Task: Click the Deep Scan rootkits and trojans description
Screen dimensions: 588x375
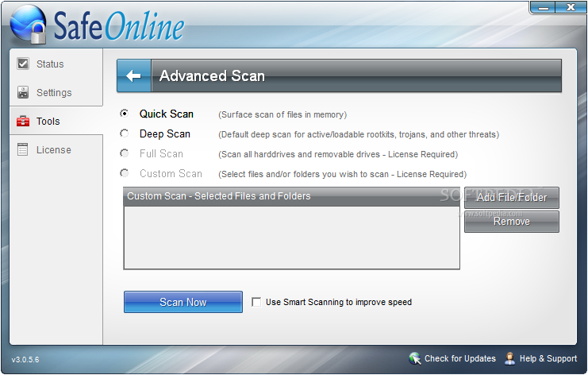Action: (x=359, y=134)
